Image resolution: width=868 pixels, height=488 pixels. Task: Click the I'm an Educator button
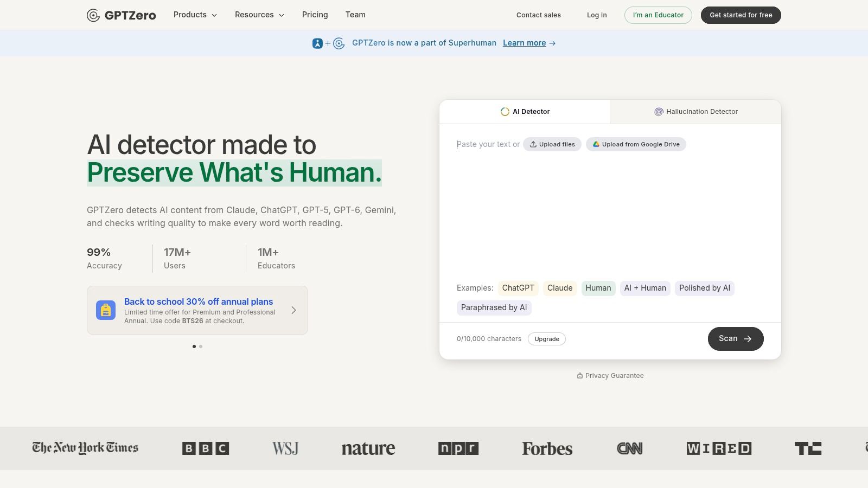coord(658,15)
